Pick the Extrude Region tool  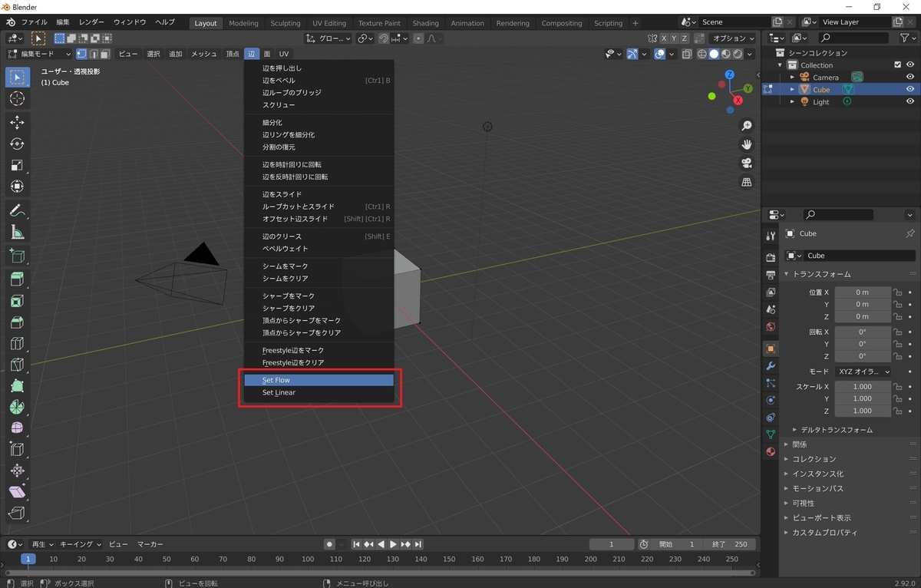[x=17, y=279]
